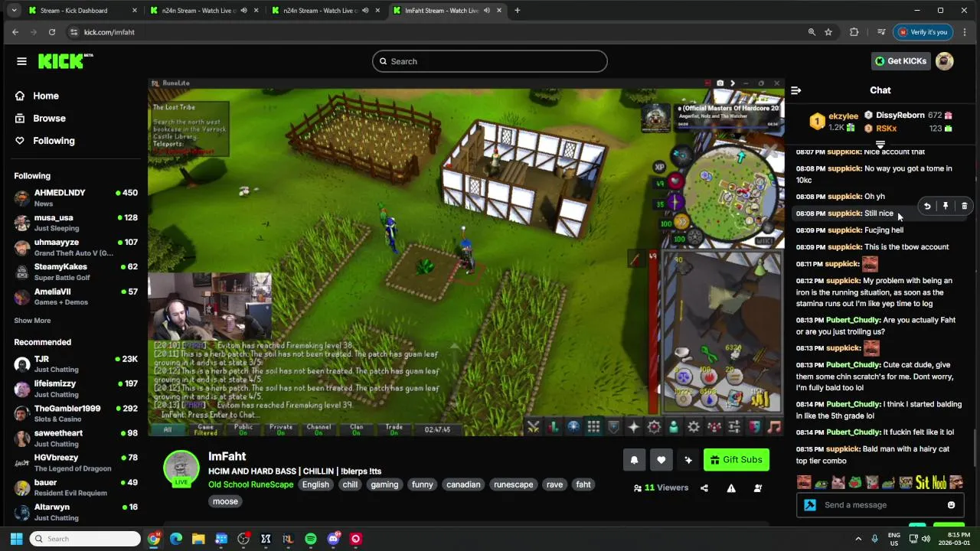Open Following in the sidebar
980x551 pixels.
pos(54,141)
